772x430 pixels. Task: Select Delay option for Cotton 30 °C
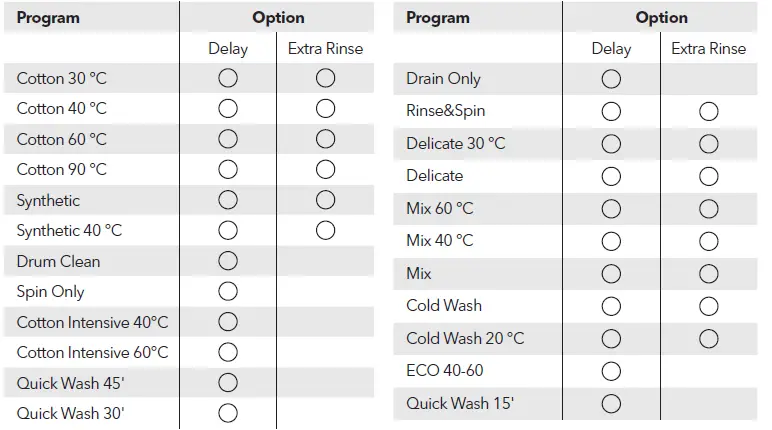(x=228, y=78)
